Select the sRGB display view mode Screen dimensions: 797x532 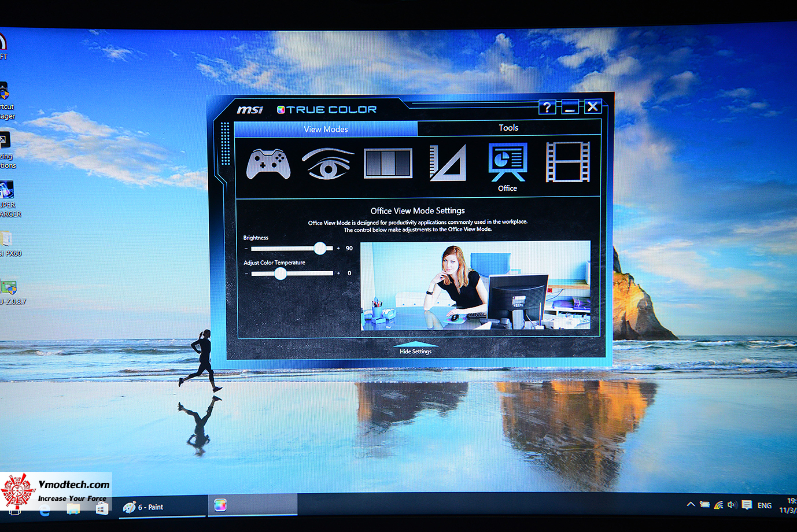388,164
